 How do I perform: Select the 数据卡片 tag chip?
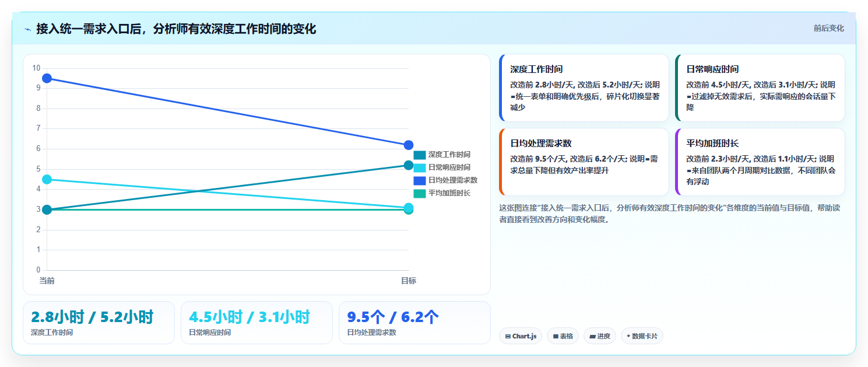tap(642, 336)
